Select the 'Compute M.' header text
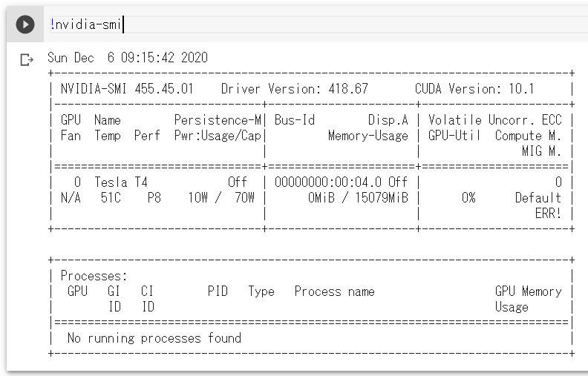Screen dimensions: 588x376 pyautogui.click(x=528, y=136)
